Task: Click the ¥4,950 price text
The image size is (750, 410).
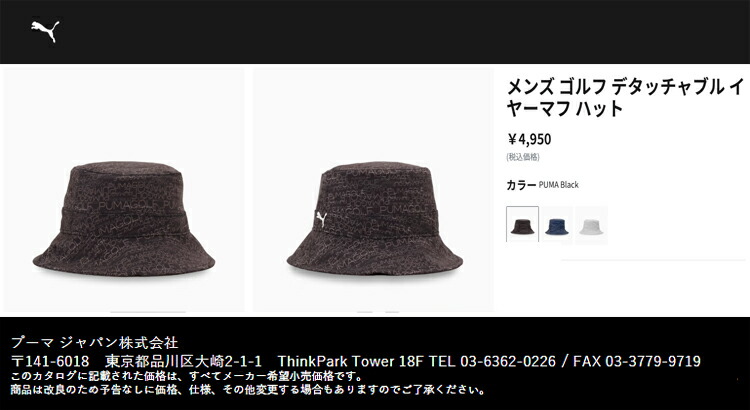Action: pyautogui.click(x=529, y=139)
